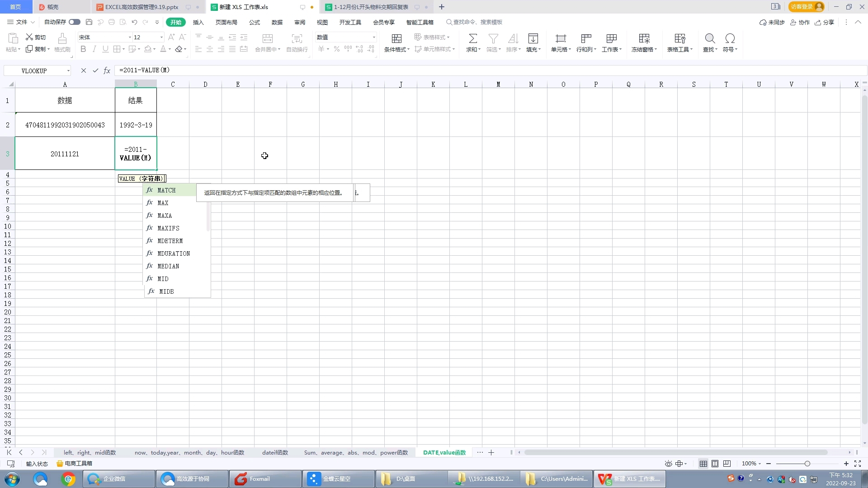Image resolution: width=868 pixels, height=488 pixels.
Task: Select MATCH from the function suggestion list
Action: (166, 190)
